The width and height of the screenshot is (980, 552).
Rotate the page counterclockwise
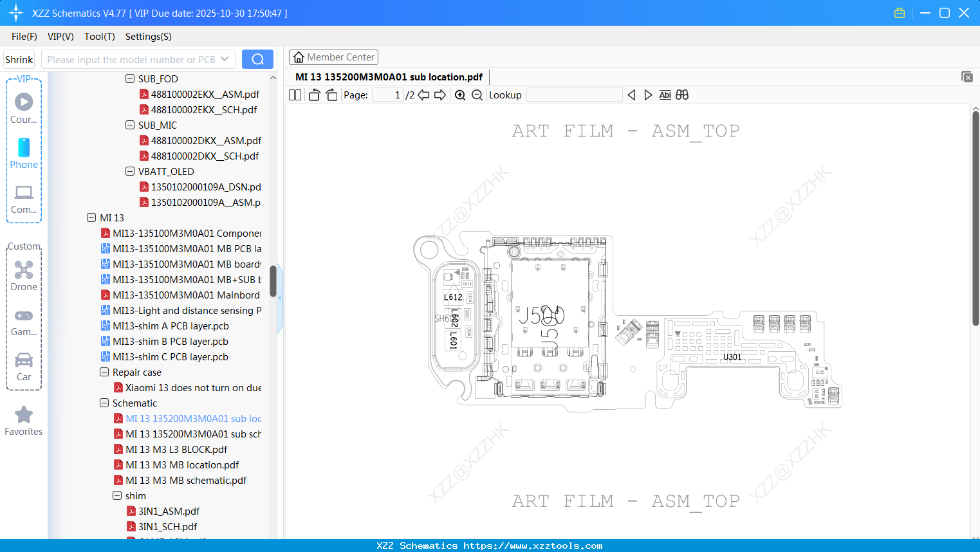[x=313, y=95]
